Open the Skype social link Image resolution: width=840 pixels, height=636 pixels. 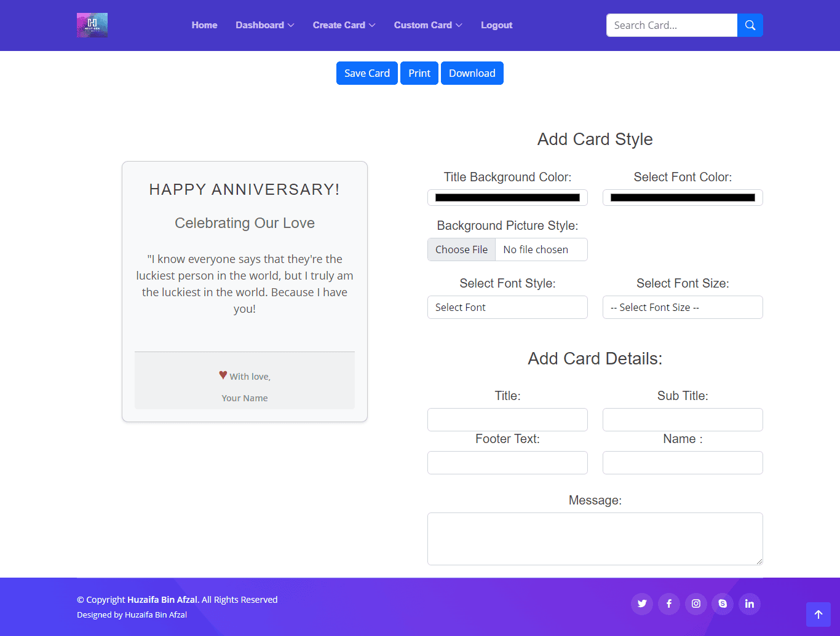(x=723, y=603)
